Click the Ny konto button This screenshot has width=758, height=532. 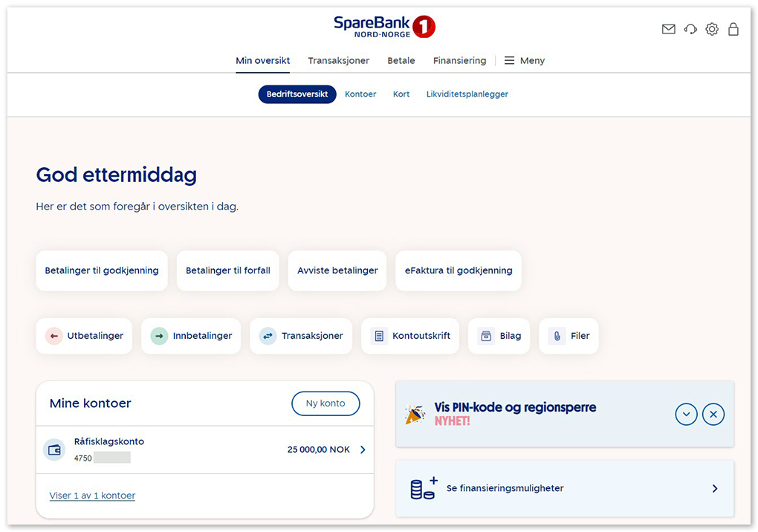(x=325, y=403)
